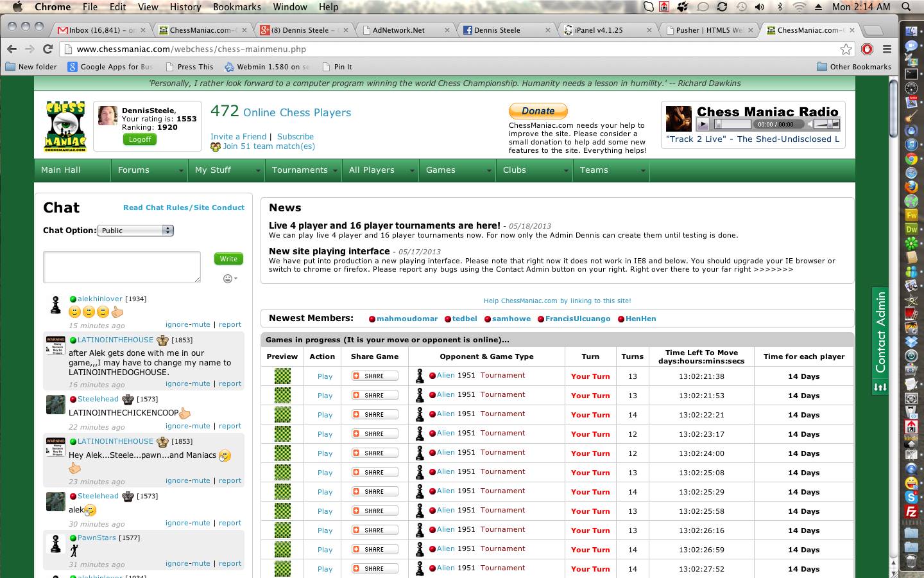Click the green Logoff button
The image size is (924, 578).
coord(140,139)
